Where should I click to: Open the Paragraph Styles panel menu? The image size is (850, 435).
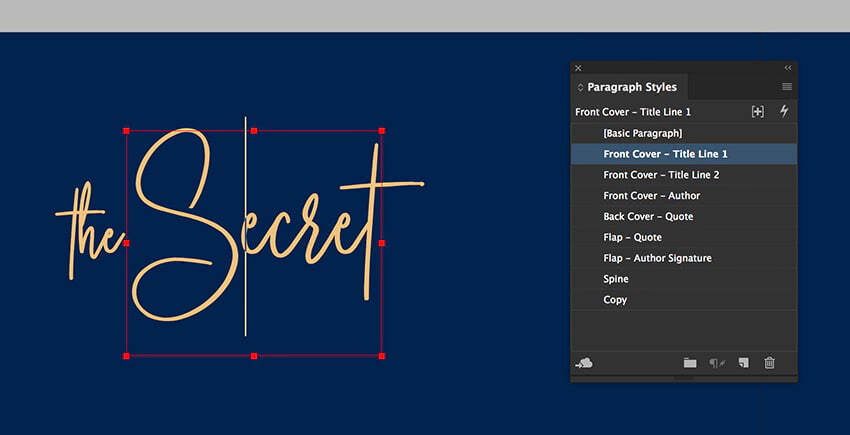pos(787,87)
